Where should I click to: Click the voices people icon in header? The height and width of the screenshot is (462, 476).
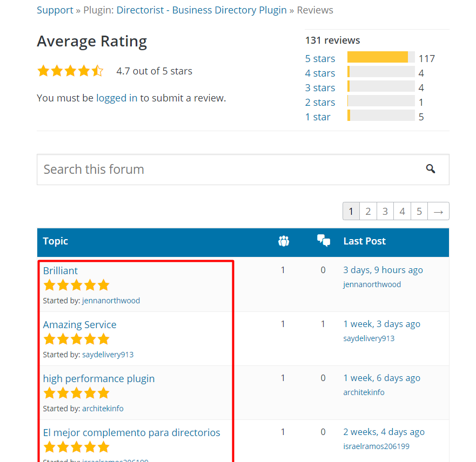(x=284, y=241)
